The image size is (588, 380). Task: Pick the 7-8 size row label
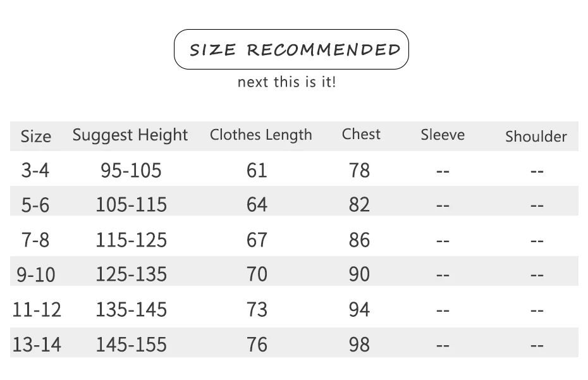35,240
